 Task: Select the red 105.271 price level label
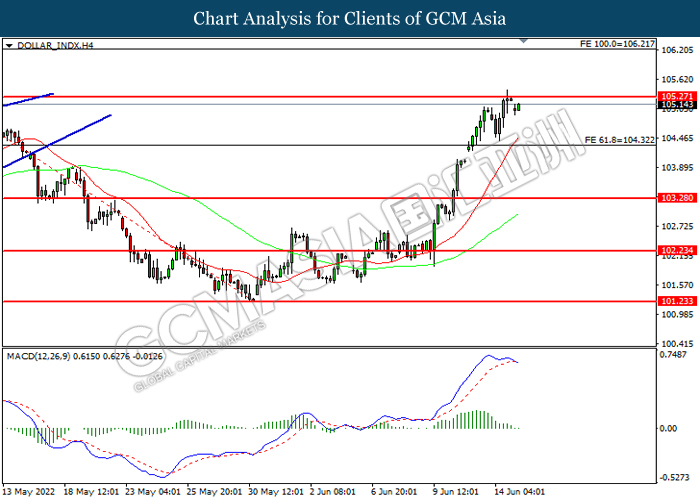(x=677, y=96)
